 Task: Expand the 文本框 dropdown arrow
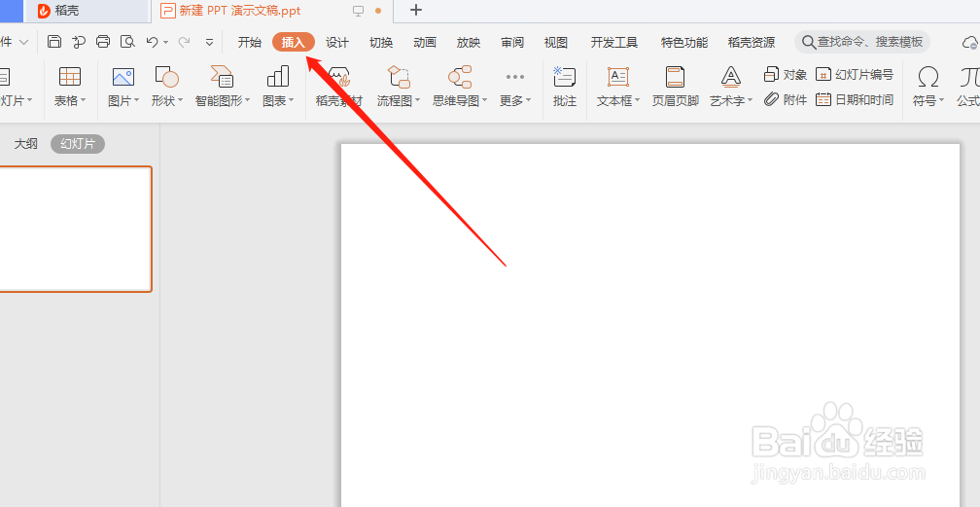point(637,101)
